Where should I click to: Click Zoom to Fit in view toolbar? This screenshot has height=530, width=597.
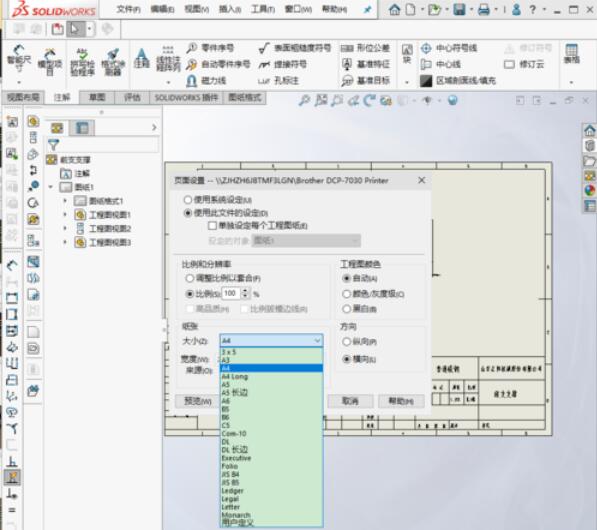pos(304,101)
